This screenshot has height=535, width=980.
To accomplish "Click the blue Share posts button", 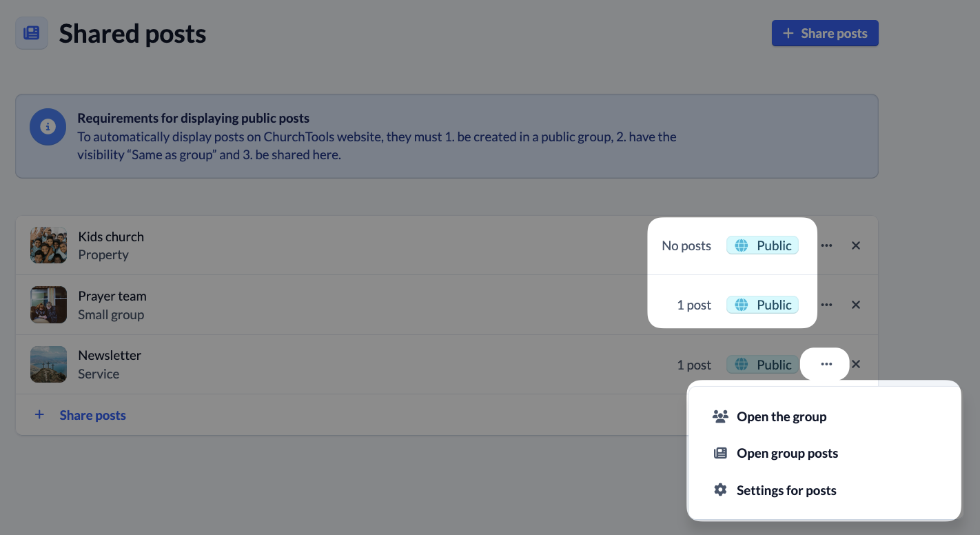I will [x=824, y=33].
